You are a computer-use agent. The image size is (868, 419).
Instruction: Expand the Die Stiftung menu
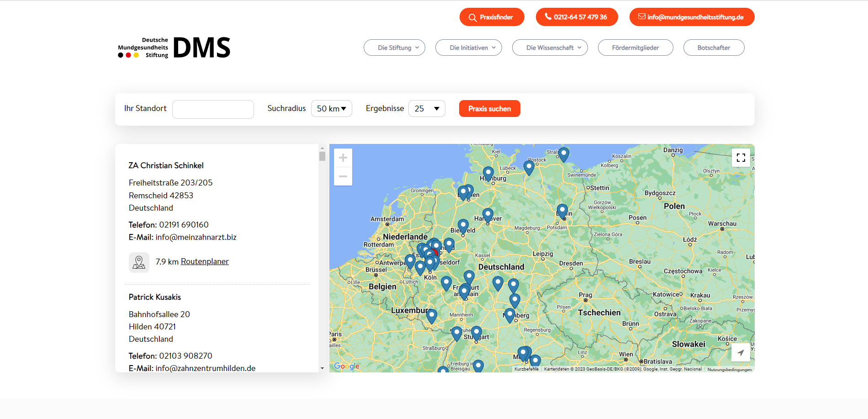point(394,48)
